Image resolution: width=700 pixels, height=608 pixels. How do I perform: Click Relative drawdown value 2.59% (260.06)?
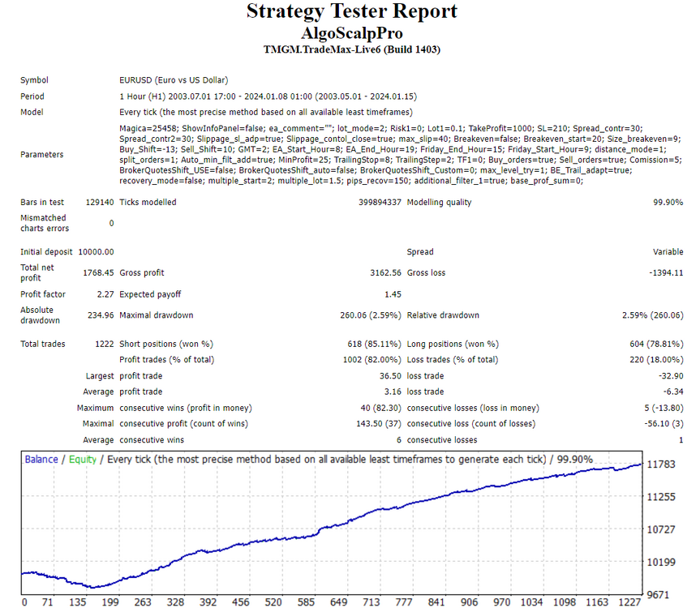(x=653, y=315)
